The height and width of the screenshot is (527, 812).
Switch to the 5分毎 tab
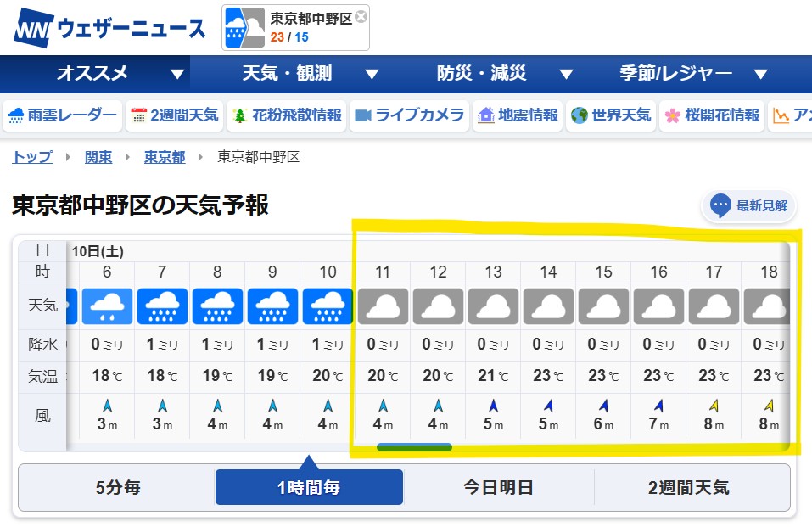118,487
